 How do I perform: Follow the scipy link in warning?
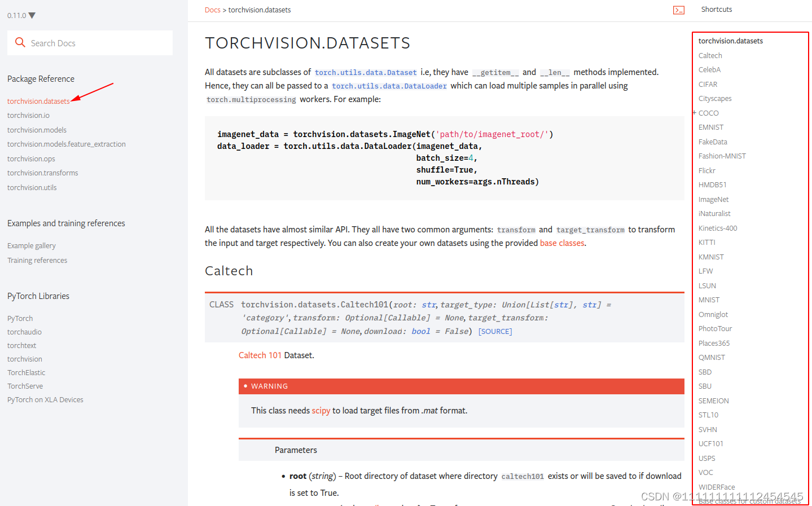[321, 411]
